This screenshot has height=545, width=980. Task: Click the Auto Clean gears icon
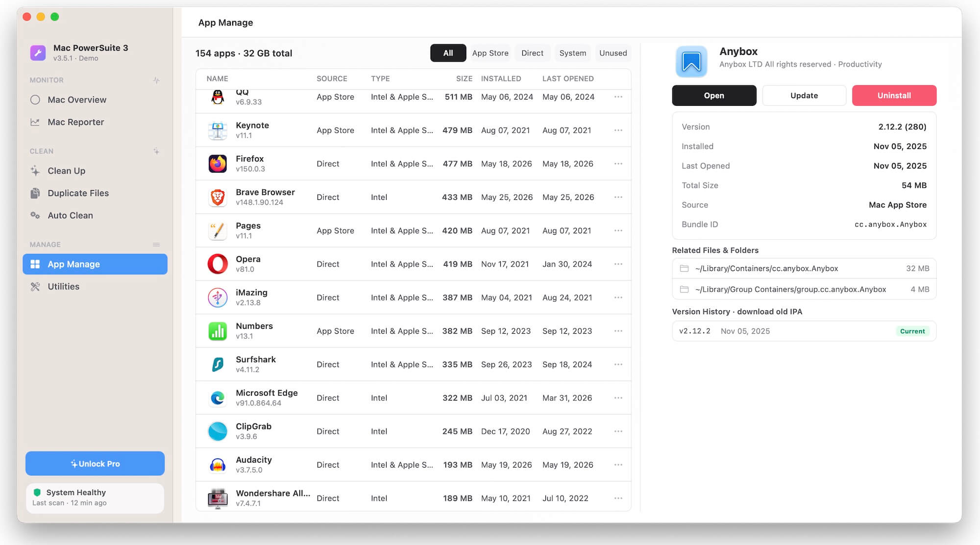pyautogui.click(x=35, y=215)
